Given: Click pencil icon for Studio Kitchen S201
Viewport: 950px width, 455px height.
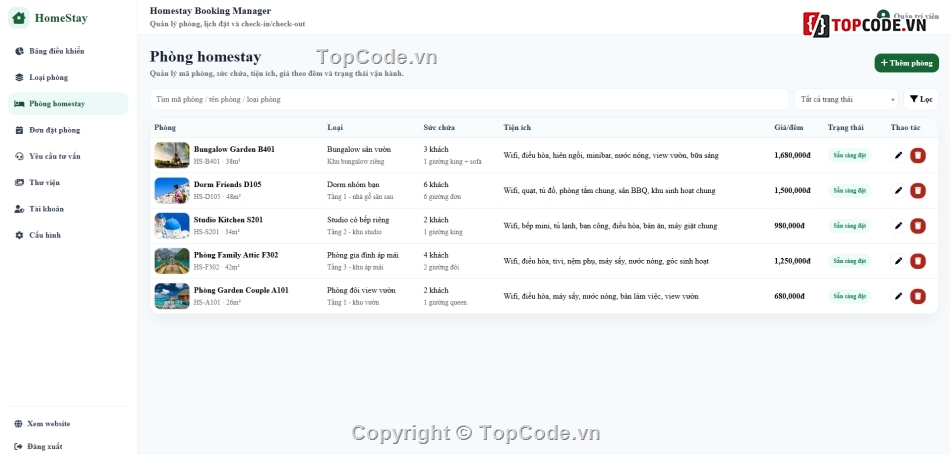Looking at the screenshot, I should 899,226.
